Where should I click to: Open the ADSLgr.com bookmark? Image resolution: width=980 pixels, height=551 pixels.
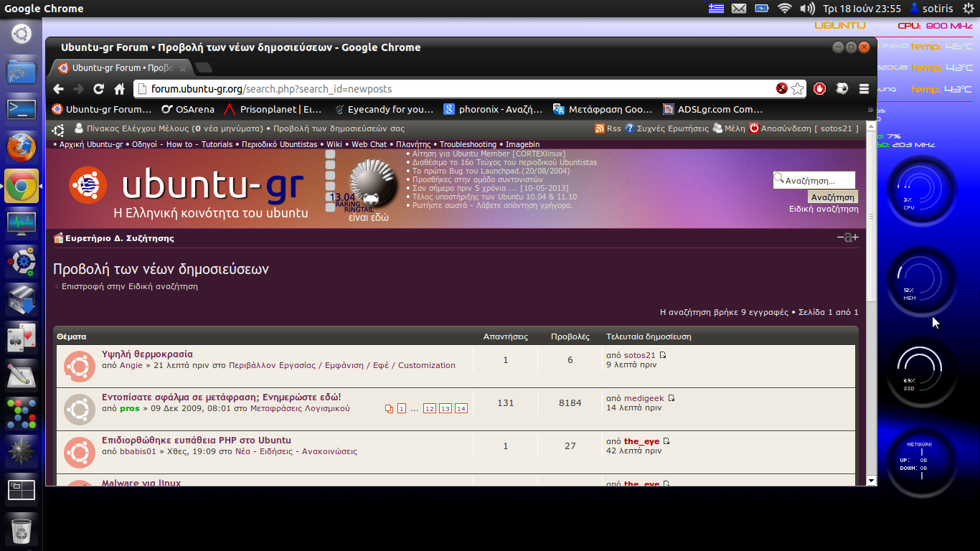pos(712,110)
